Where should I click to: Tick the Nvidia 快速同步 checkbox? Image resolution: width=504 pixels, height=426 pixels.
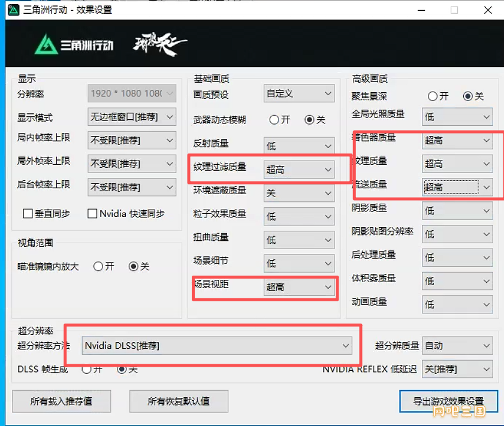92,214
